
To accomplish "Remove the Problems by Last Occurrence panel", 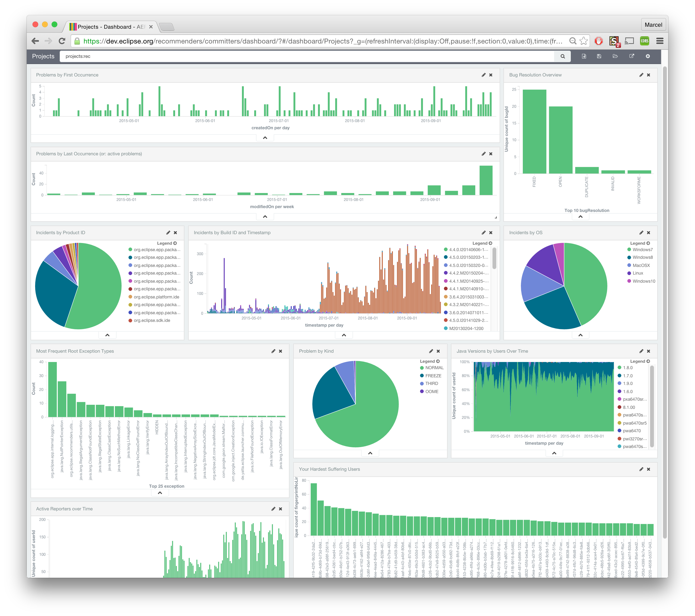I will tap(491, 154).
